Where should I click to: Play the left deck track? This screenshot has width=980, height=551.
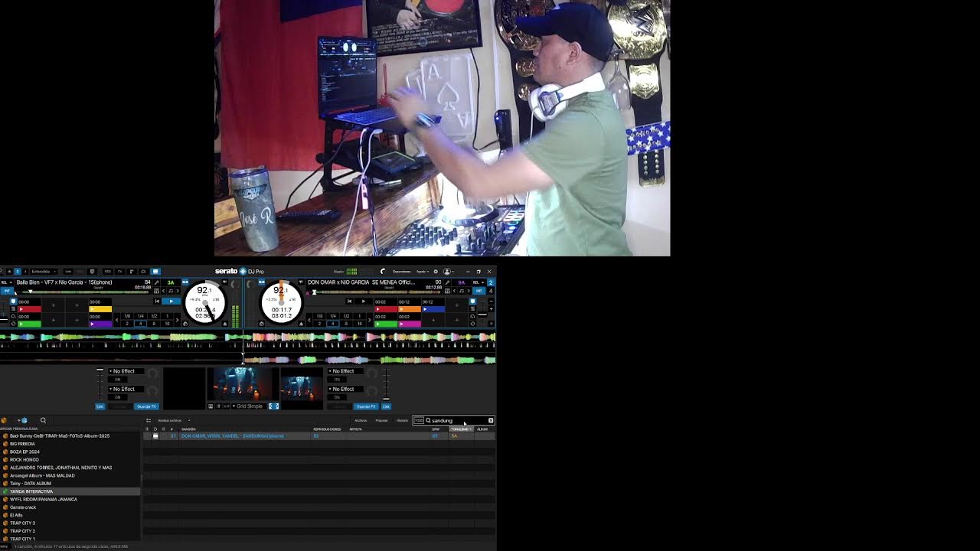[x=171, y=301]
